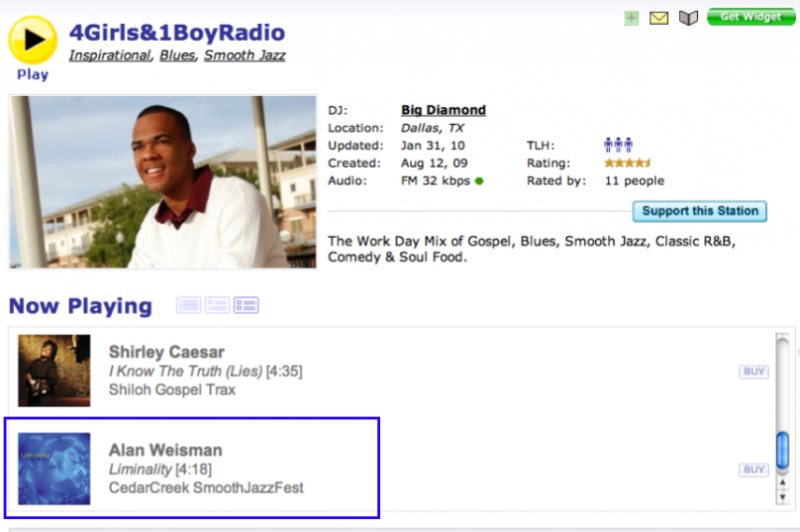Click Support this Station button
Image resolution: width=800 pixels, height=532 pixels.
click(699, 211)
